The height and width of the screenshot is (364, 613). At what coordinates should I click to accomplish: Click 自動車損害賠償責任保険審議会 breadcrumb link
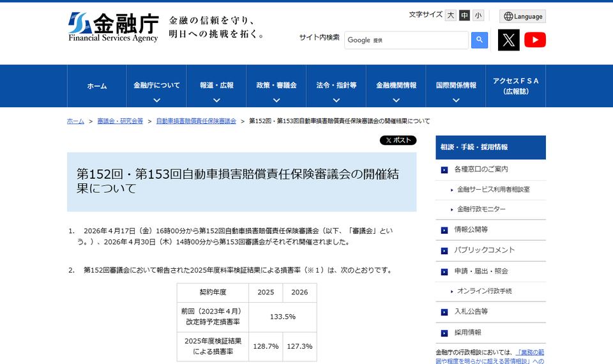point(196,121)
